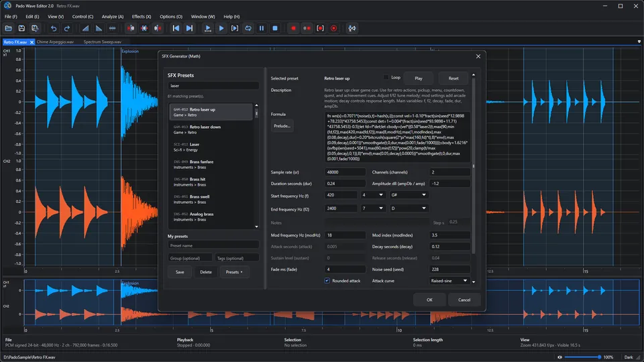The width and height of the screenshot is (644, 362).
Task: Select the SCI-012 Laser preset
Action: [x=211, y=147]
